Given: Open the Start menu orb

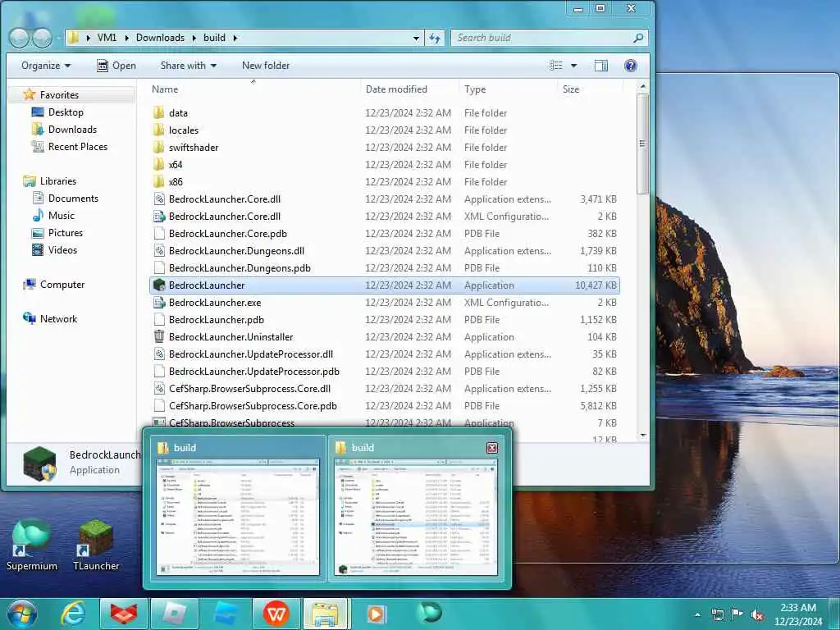Looking at the screenshot, I should pos(22,614).
